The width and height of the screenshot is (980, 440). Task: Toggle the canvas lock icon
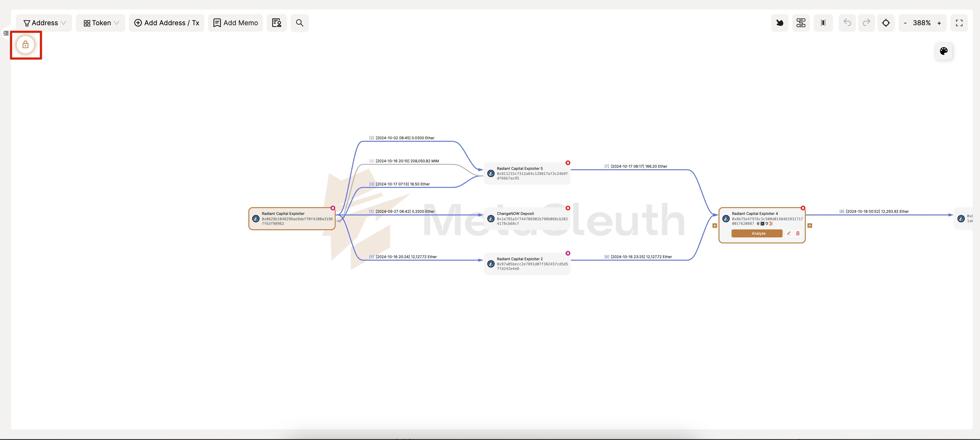tap(25, 45)
